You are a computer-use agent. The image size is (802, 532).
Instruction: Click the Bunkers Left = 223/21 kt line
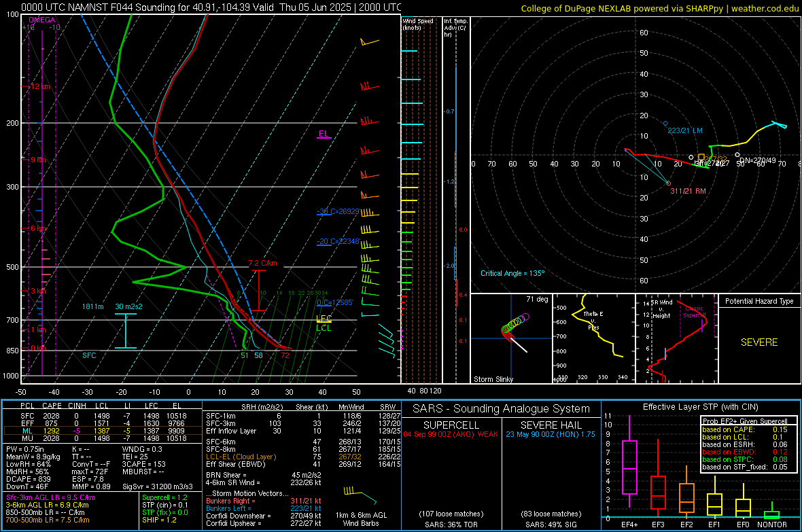264,508
